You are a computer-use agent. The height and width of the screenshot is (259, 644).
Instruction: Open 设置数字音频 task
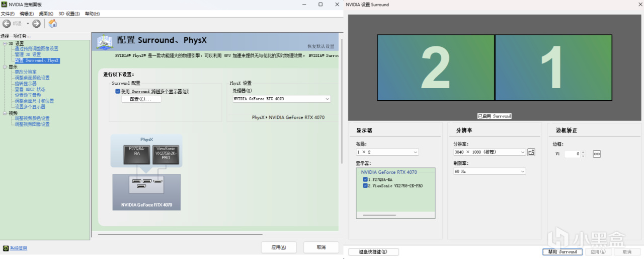(x=28, y=95)
